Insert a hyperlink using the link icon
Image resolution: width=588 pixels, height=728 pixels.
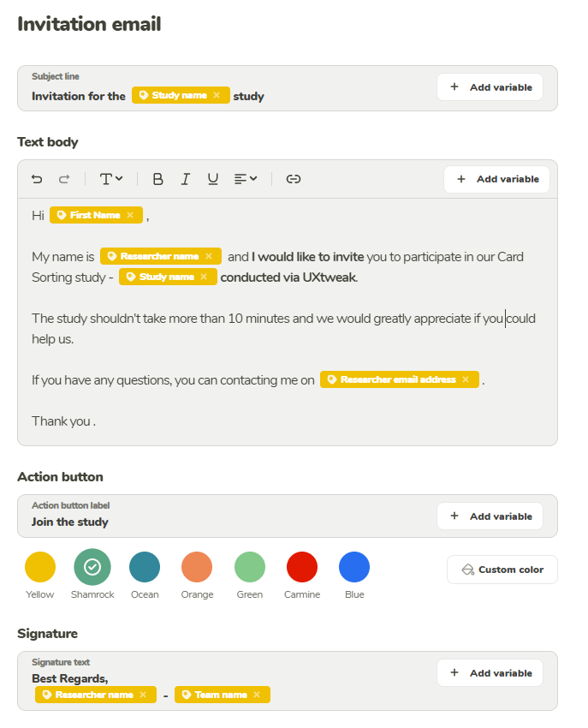(x=294, y=179)
